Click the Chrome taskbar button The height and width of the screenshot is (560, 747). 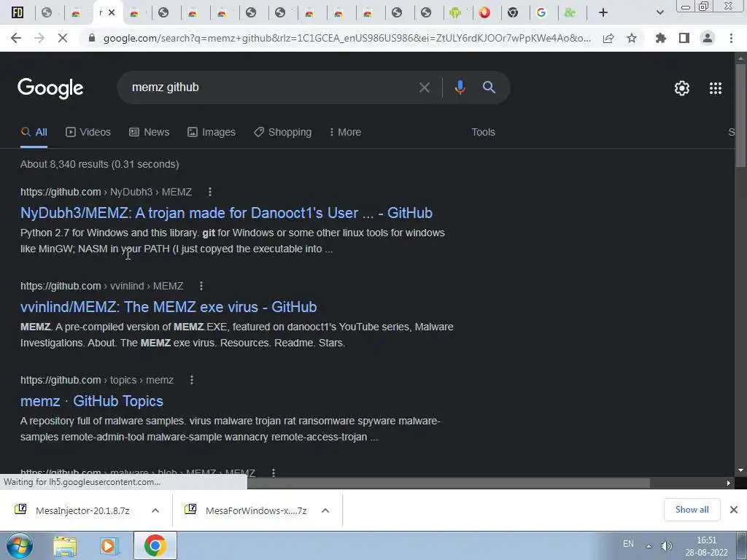click(x=155, y=545)
